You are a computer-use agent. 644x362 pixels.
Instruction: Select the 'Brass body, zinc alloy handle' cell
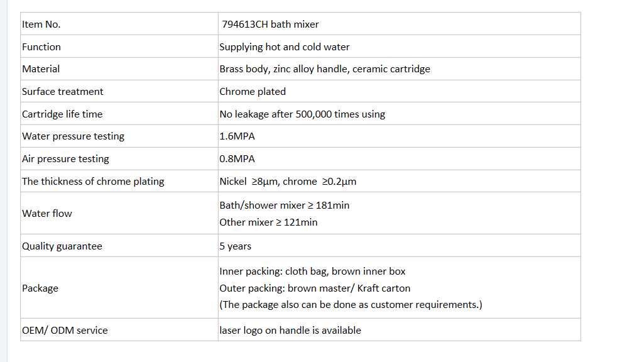pyautogui.click(x=325, y=69)
